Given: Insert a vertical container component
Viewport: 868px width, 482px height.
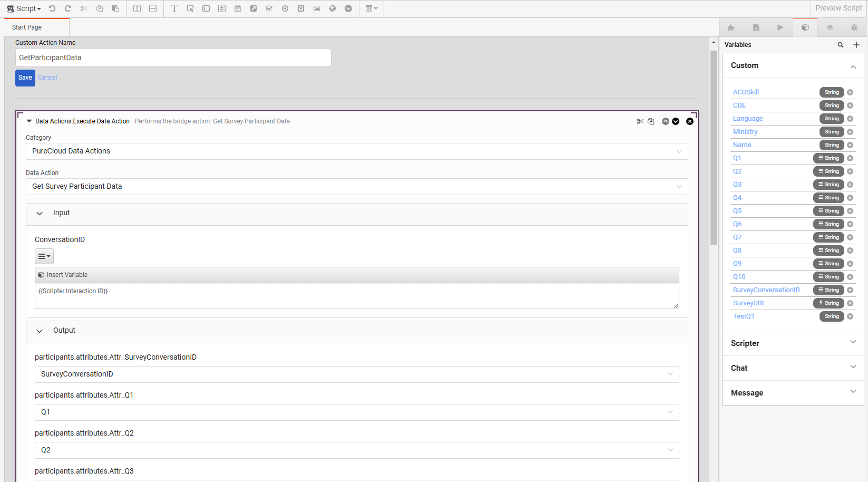Looking at the screenshot, I should tap(137, 8).
